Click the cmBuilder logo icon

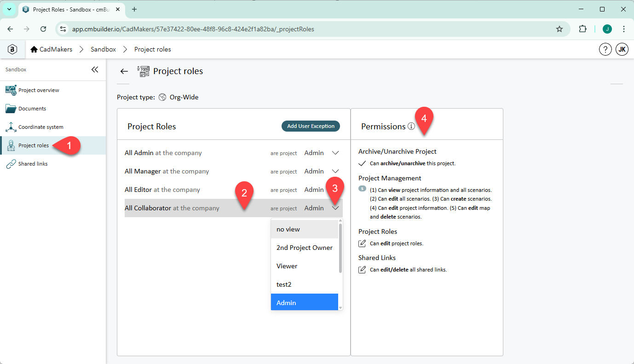pos(13,49)
